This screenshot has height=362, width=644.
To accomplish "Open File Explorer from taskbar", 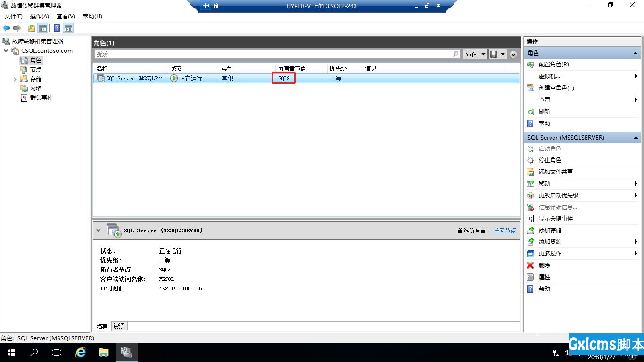I will pyautogui.click(x=103, y=353).
